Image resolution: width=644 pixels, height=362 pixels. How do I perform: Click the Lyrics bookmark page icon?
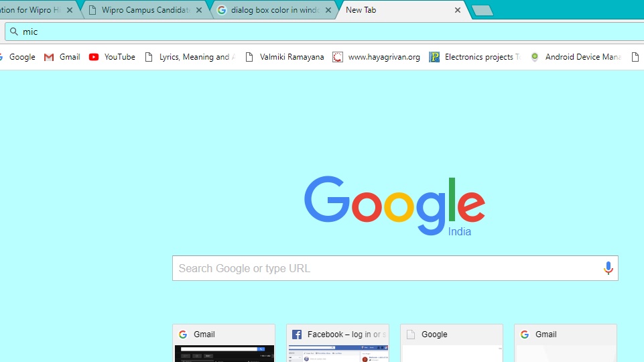pos(149,57)
